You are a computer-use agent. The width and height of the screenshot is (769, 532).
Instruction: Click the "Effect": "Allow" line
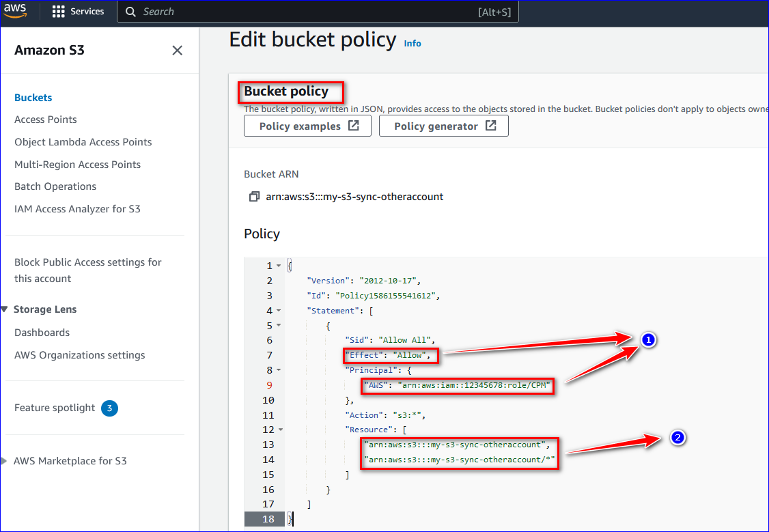click(387, 356)
